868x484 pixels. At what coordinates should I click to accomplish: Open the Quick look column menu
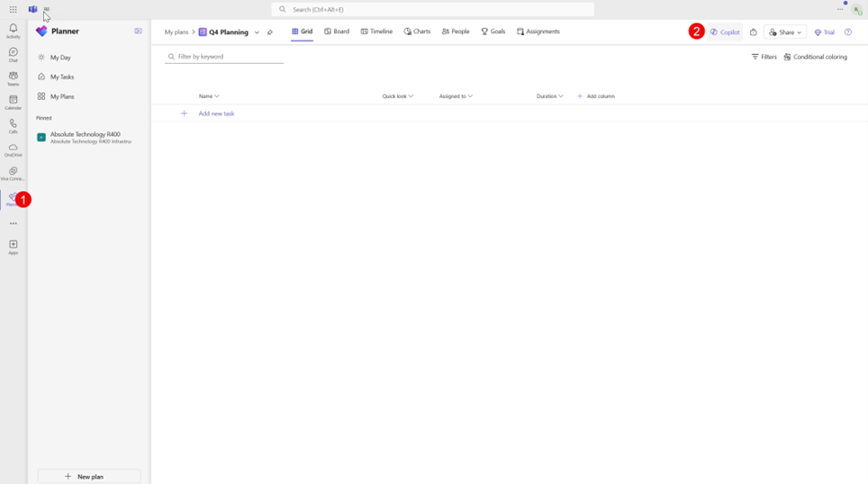pos(397,96)
